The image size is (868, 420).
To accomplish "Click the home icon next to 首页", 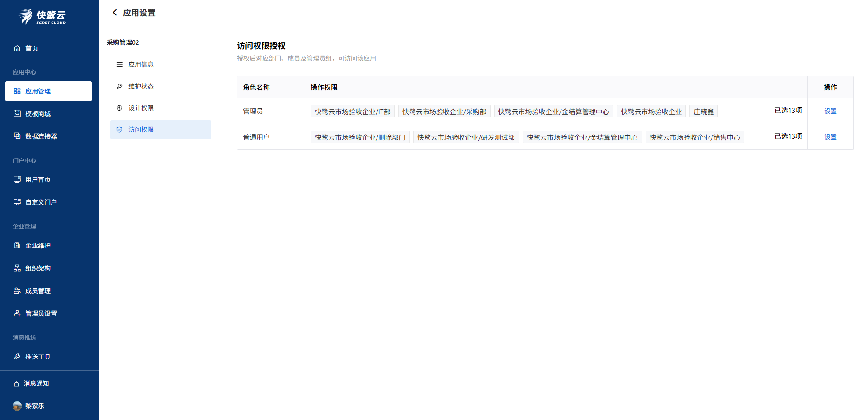I will click(x=17, y=48).
